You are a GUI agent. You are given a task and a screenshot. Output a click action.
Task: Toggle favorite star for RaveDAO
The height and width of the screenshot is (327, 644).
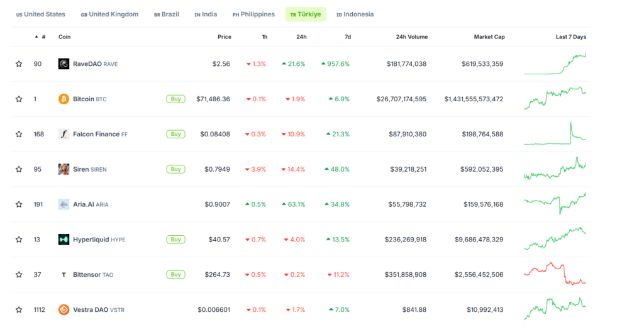[x=19, y=64]
